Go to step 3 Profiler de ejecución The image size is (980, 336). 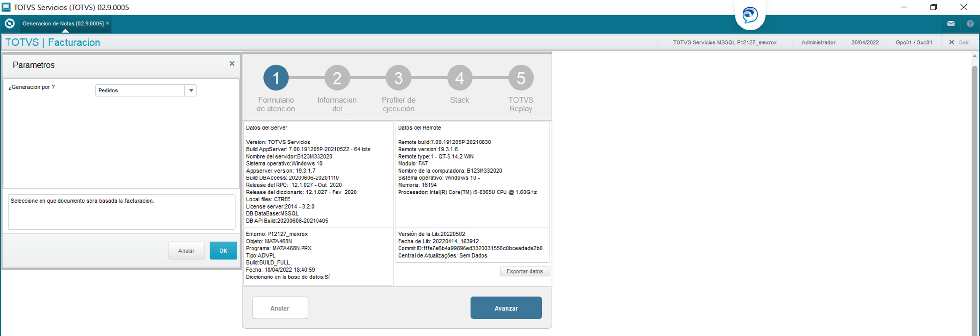(398, 77)
